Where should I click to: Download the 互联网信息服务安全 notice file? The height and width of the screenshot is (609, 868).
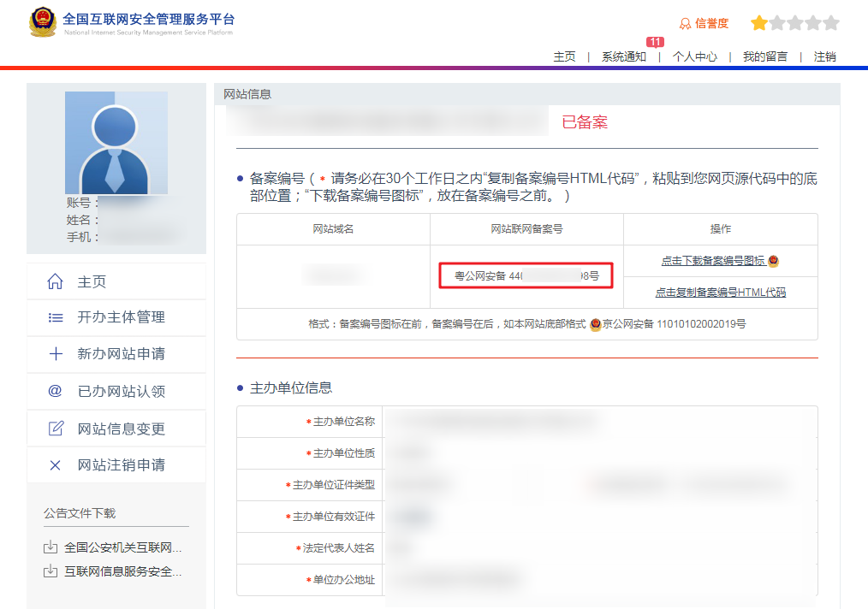click(x=122, y=571)
